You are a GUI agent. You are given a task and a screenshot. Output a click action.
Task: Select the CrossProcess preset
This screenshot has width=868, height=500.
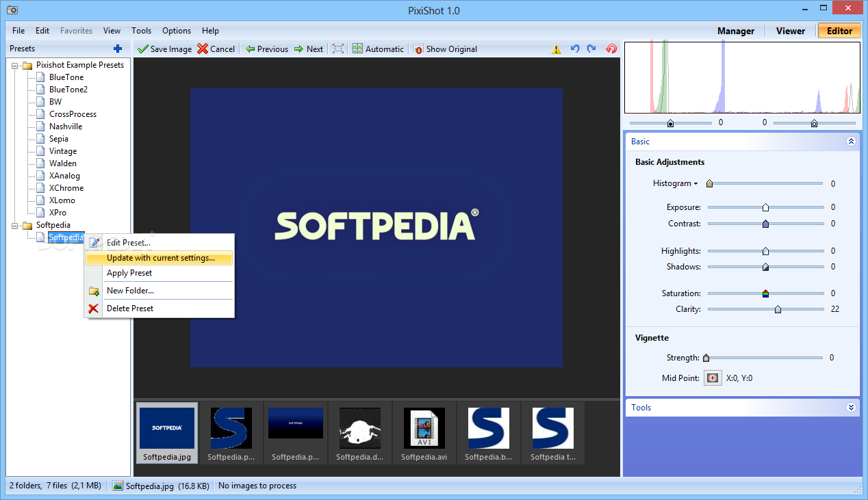73,114
